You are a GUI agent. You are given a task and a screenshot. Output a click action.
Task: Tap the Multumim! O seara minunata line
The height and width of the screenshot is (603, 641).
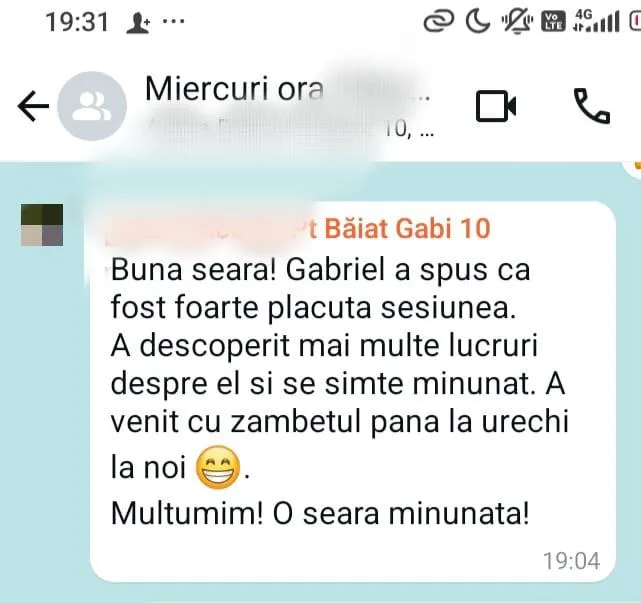click(x=320, y=513)
